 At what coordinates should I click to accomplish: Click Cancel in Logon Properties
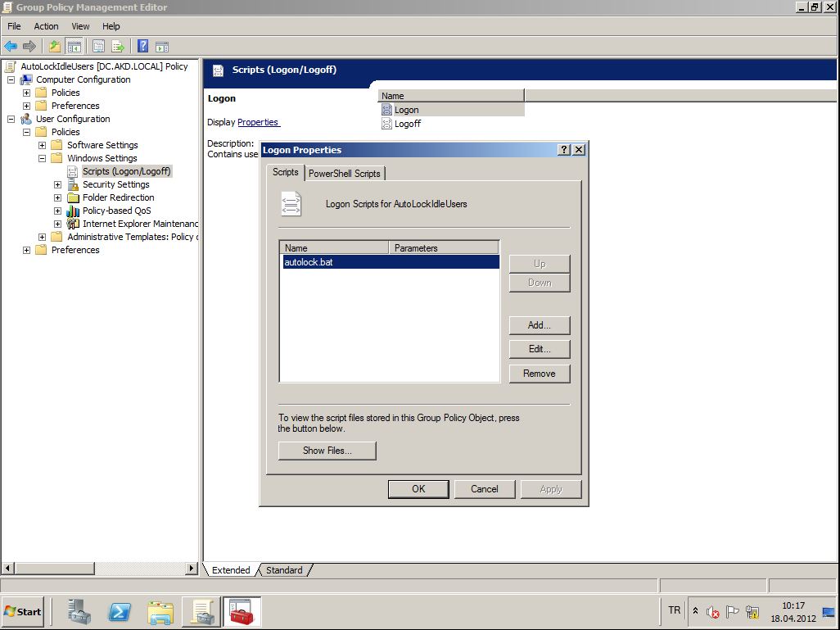(x=485, y=489)
